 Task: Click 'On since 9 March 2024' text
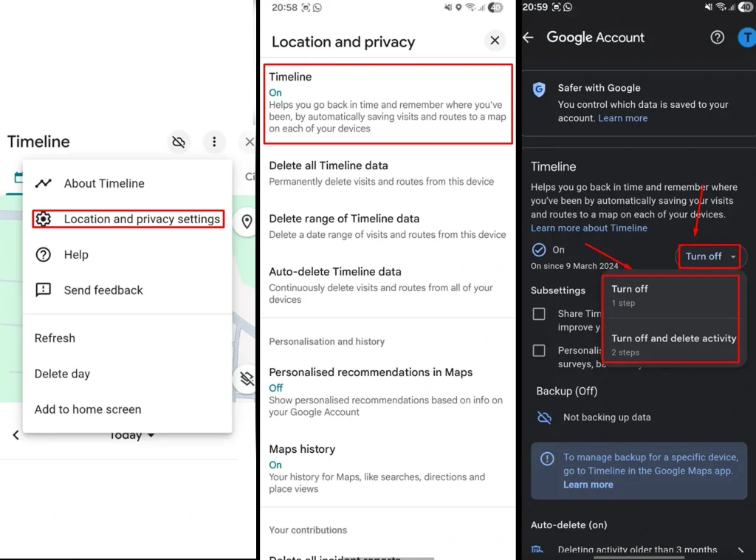[574, 266]
